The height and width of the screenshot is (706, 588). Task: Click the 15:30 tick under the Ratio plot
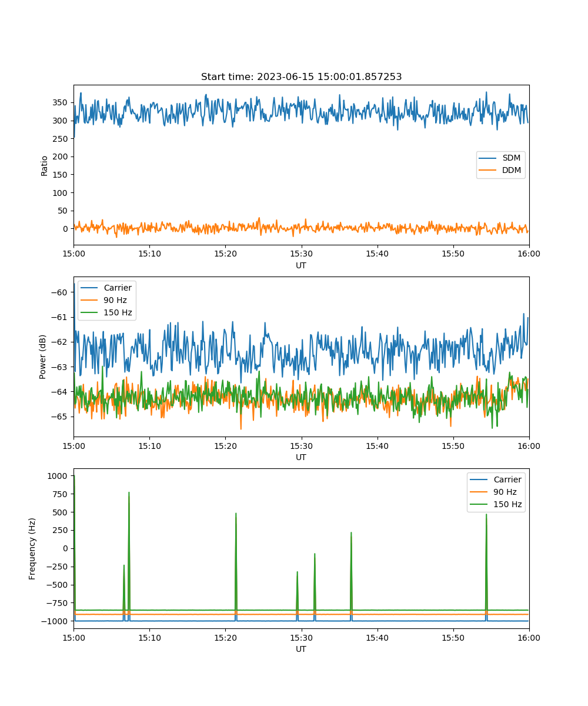coord(301,253)
